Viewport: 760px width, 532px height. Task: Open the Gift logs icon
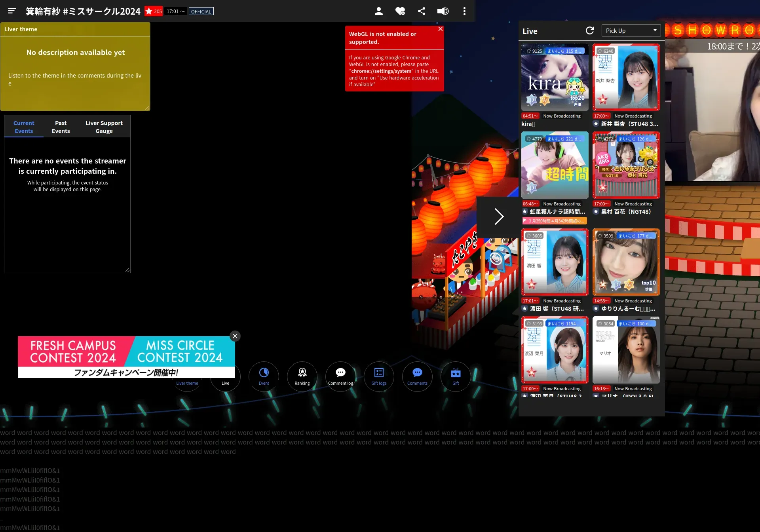379,376
